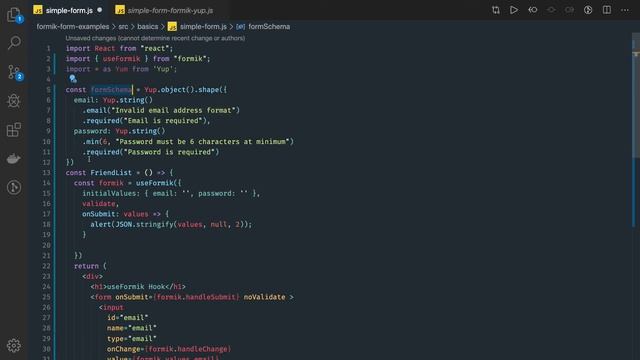
Task: Click the return keyword on line 22
Action: pyautogui.click(x=86, y=266)
